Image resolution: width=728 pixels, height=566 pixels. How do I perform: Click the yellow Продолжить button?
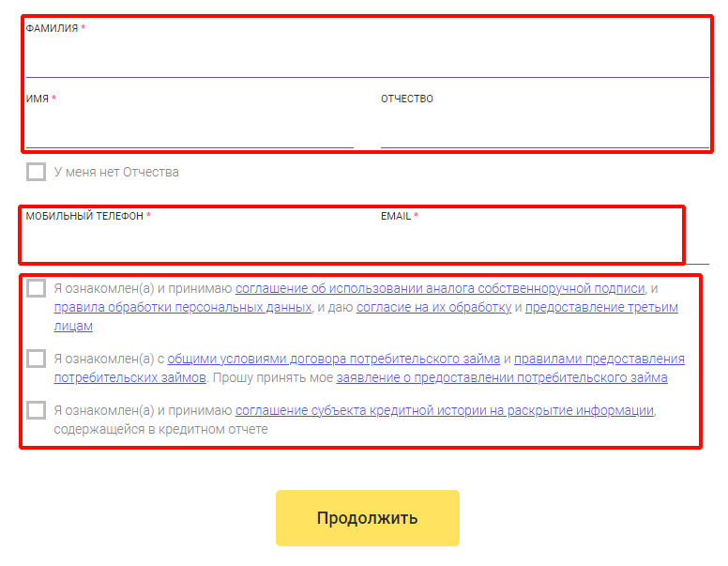(x=368, y=518)
